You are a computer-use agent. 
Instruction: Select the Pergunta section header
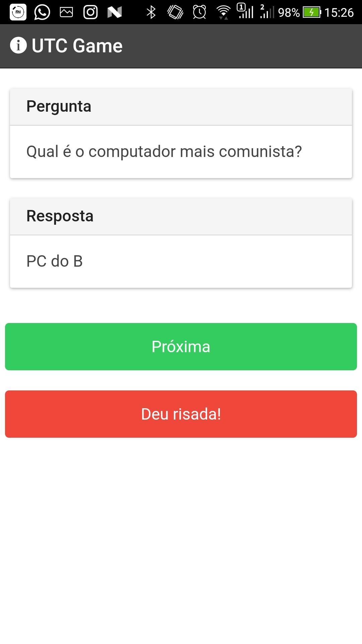pyautogui.click(x=59, y=106)
